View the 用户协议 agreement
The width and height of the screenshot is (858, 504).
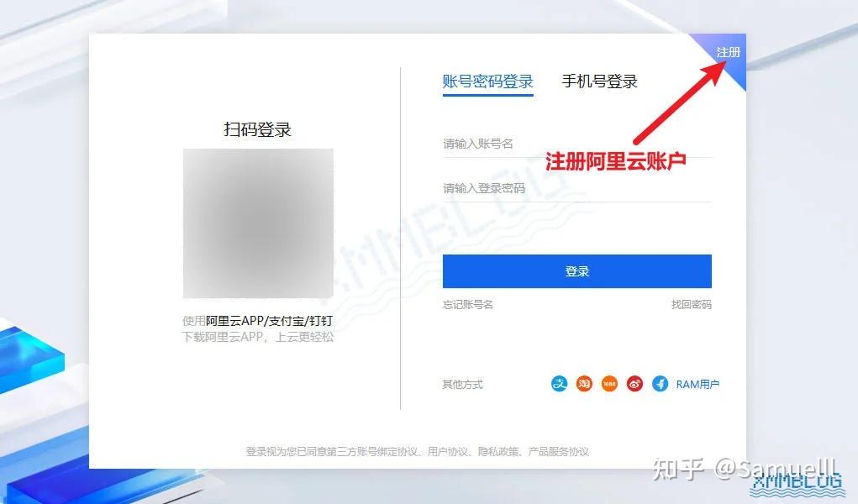tap(447, 451)
